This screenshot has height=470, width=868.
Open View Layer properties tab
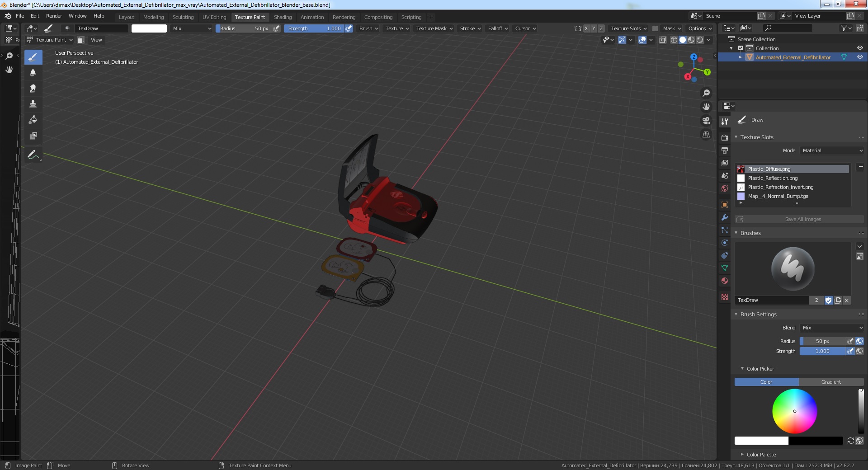point(725,163)
